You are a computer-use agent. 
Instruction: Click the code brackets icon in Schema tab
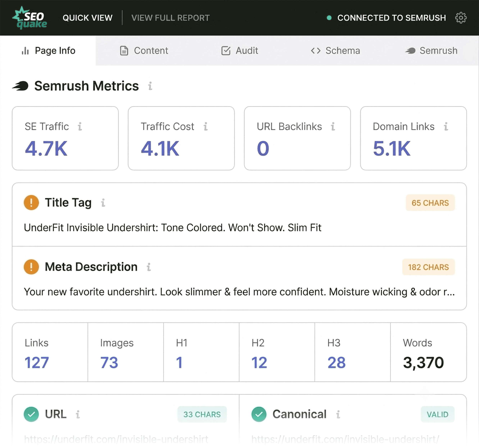[x=316, y=51]
